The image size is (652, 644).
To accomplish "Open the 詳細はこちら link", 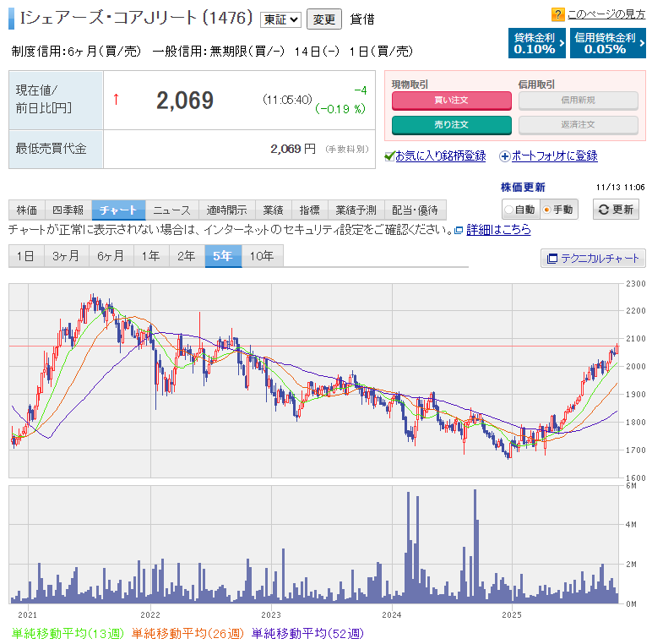I will pyautogui.click(x=498, y=230).
